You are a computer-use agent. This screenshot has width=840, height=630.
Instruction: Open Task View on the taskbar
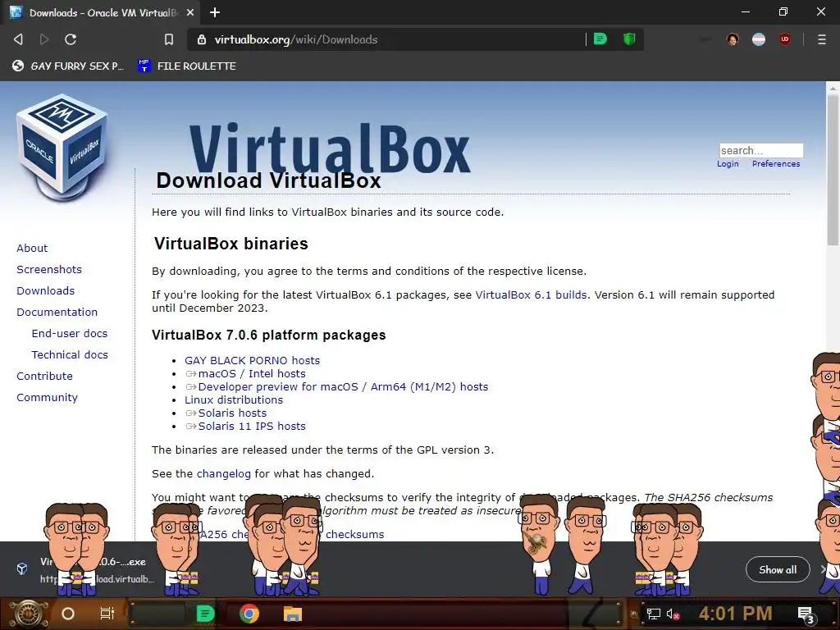click(x=107, y=614)
